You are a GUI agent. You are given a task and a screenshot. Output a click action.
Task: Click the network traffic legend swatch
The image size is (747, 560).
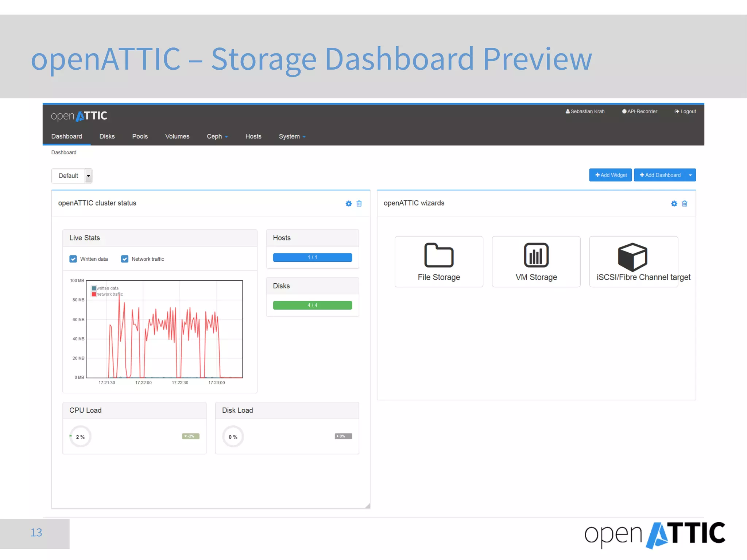[x=94, y=294]
